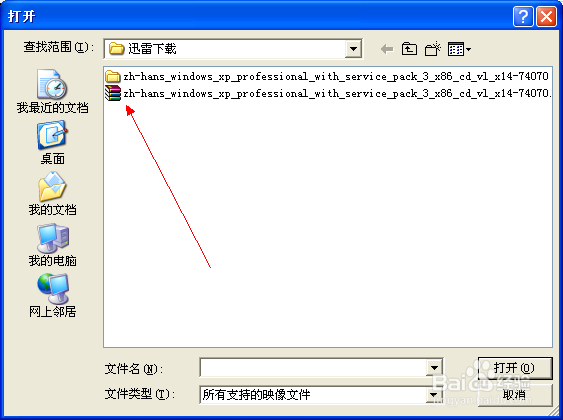Close the 打开 dialog window
Image resolution: width=563 pixels, height=420 pixels.
546,17
